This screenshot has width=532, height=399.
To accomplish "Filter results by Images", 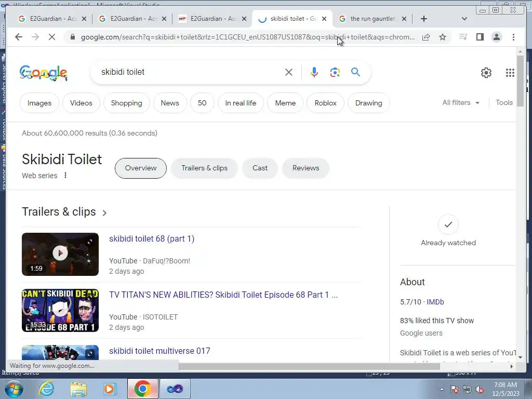I will point(39,103).
